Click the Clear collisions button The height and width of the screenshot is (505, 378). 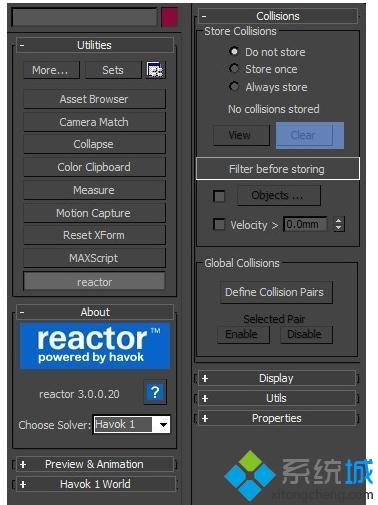(x=305, y=135)
